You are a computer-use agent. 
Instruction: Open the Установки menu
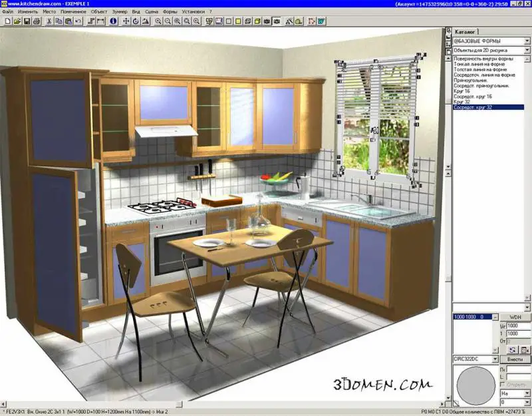click(194, 12)
